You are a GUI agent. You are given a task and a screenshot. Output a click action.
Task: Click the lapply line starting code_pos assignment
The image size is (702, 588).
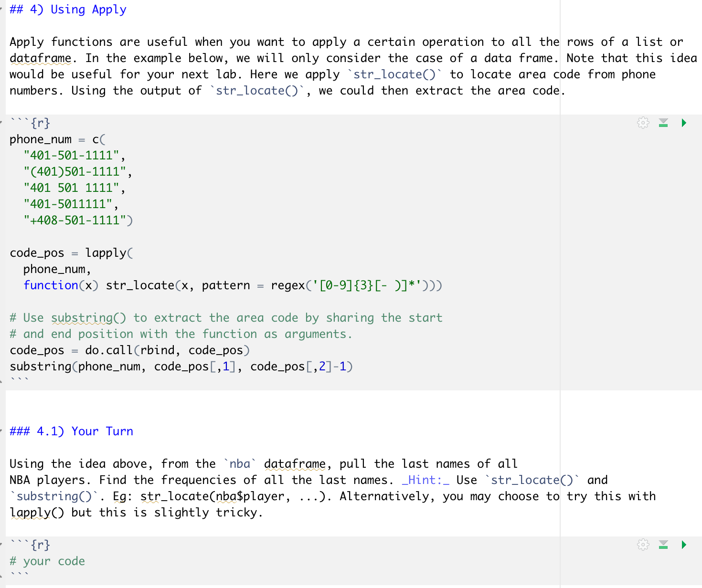click(x=72, y=252)
